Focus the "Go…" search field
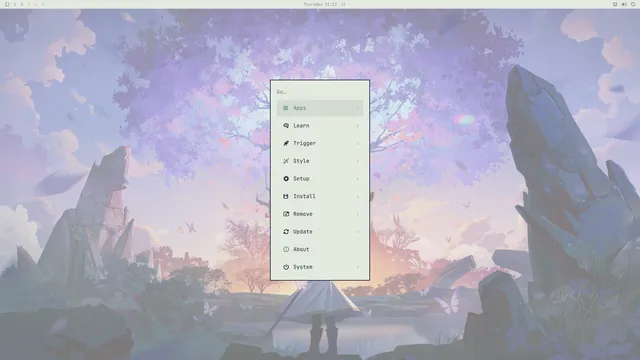 click(x=320, y=92)
